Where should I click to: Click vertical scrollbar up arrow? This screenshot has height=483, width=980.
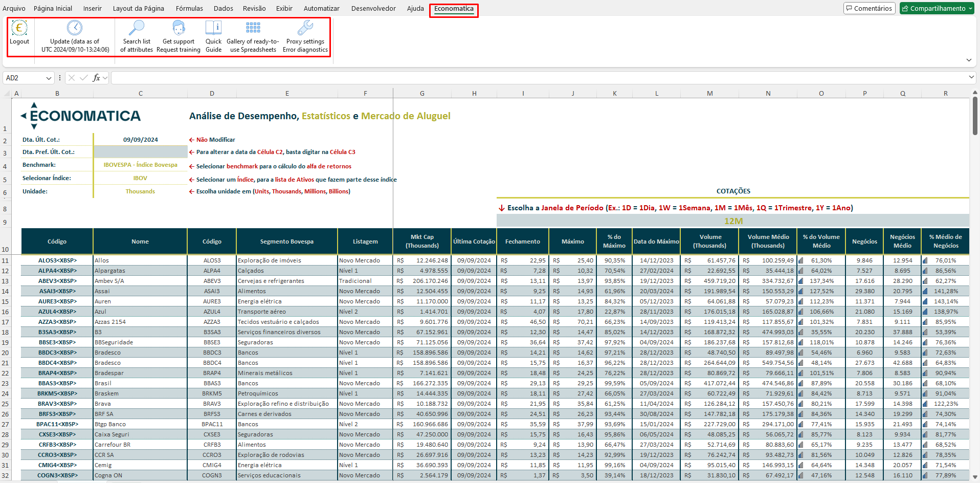tap(975, 93)
